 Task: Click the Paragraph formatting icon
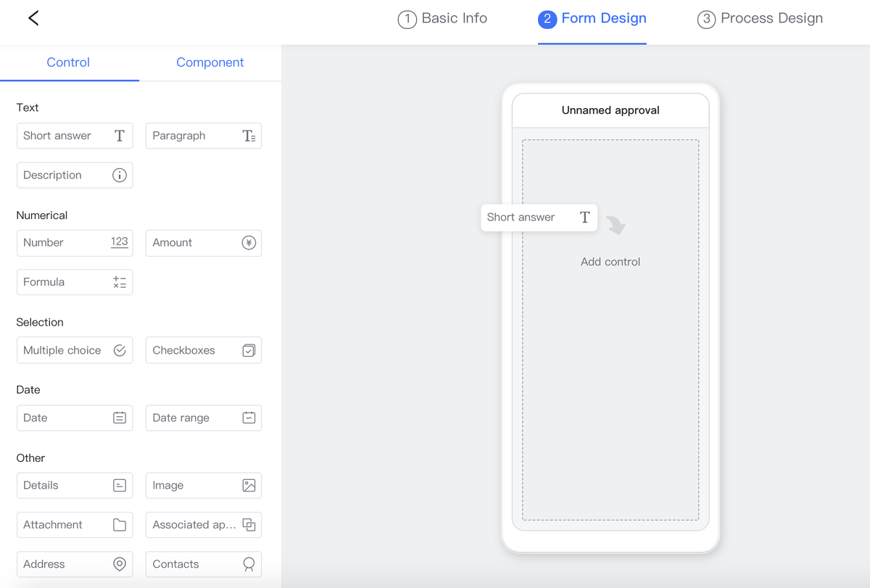coord(249,136)
